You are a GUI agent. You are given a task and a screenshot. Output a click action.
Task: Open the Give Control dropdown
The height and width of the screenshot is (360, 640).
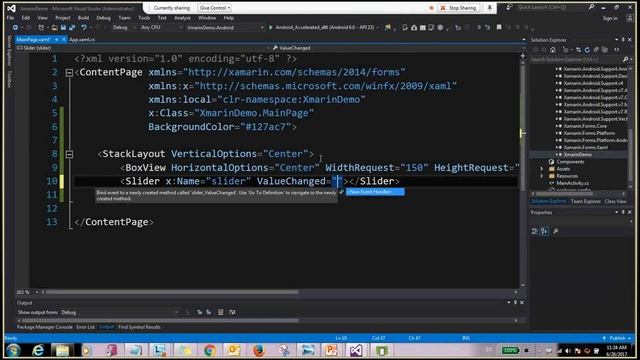215,8
